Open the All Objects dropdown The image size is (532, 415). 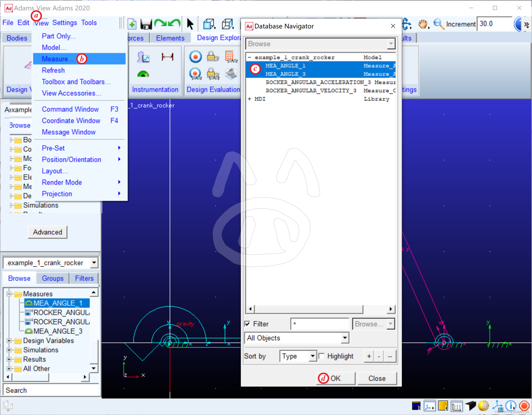(x=345, y=338)
